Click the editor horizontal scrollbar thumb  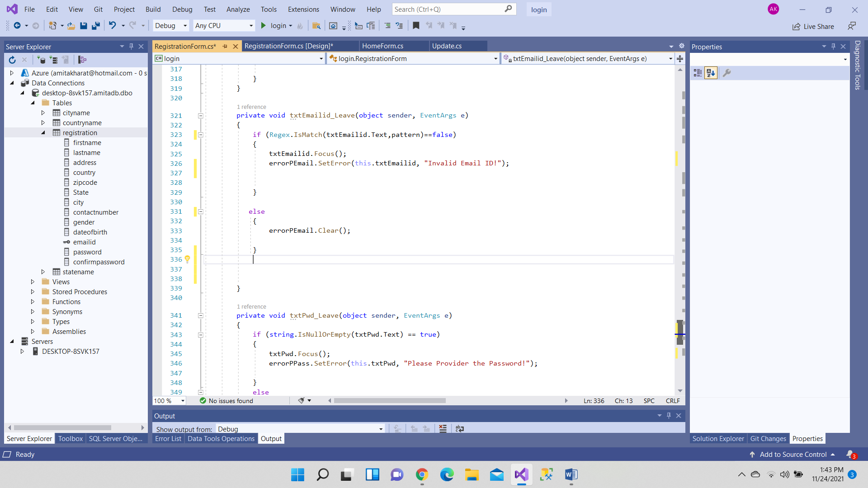pyautogui.click(x=390, y=401)
